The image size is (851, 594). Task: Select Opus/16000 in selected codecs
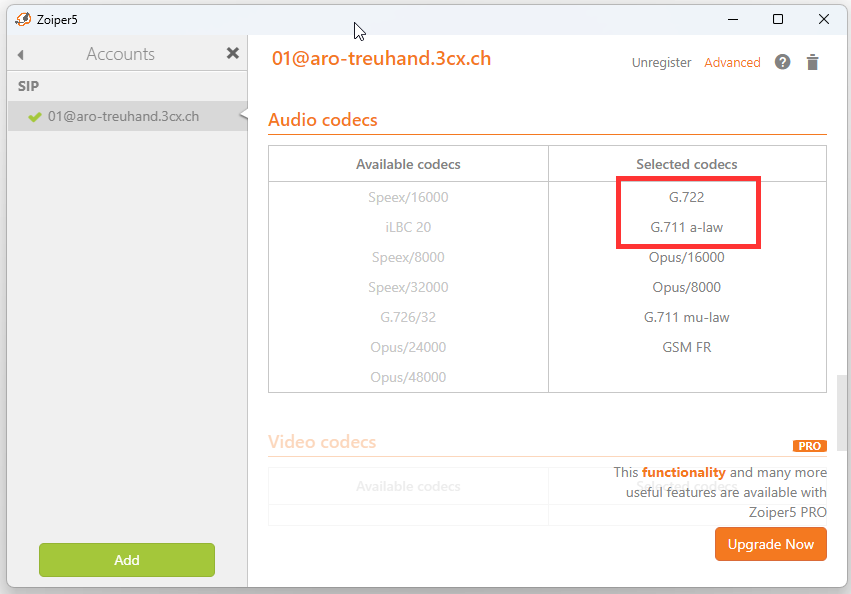687,257
